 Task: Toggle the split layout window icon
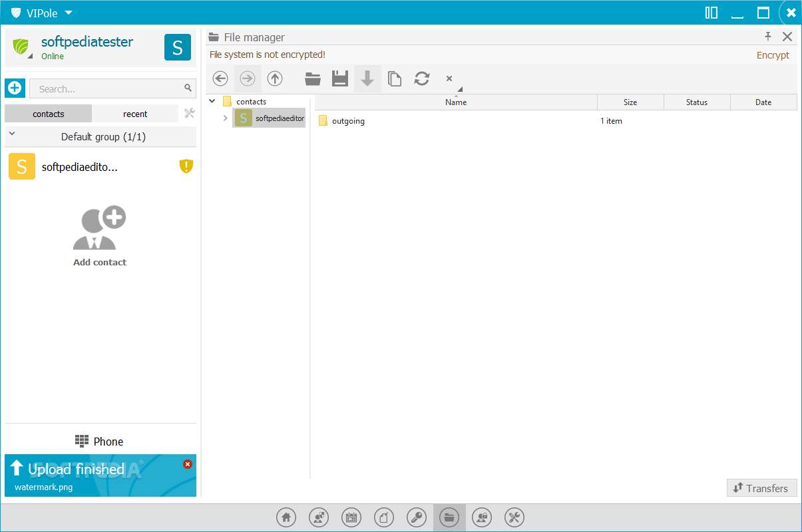(x=711, y=13)
